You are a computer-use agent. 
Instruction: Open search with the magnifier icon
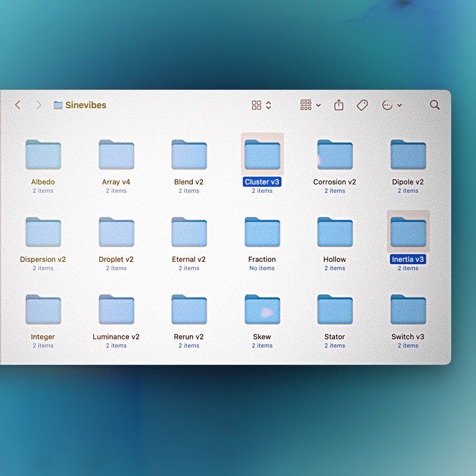[435, 105]
